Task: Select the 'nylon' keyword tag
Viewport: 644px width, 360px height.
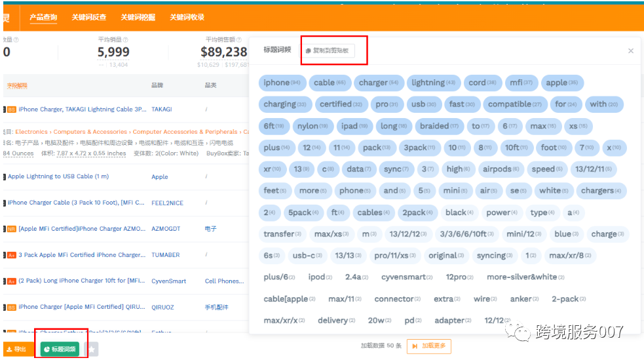Action: (313, 126)
